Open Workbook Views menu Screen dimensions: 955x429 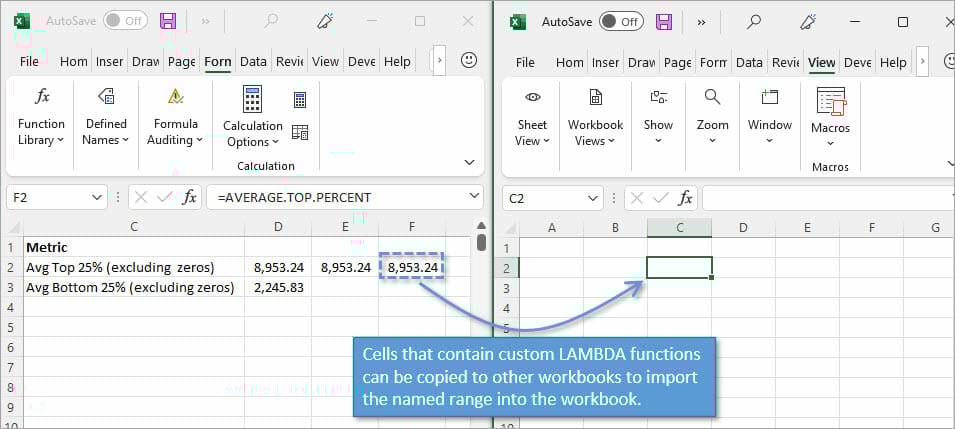(x=595, y=117)
